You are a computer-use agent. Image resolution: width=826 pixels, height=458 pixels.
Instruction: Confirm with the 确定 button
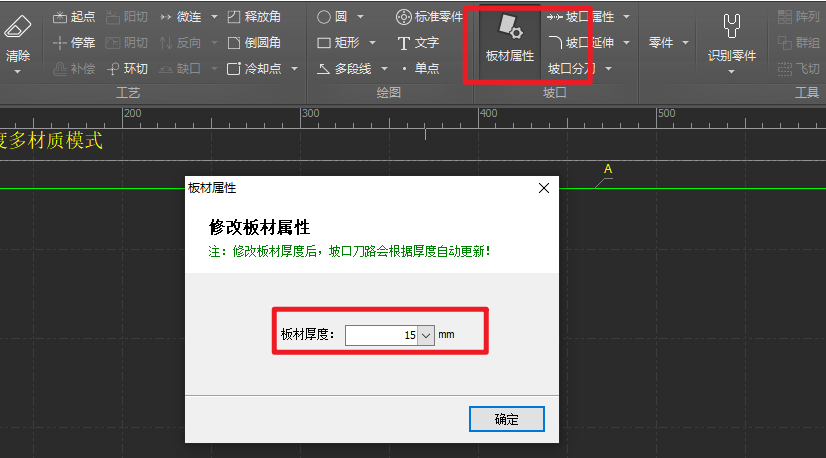click(x=507, y=419)
